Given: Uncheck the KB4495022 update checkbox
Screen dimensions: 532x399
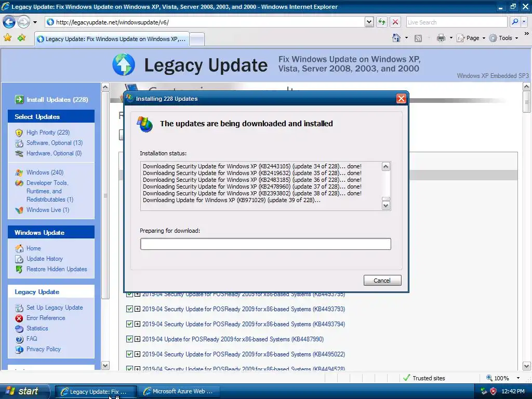Looking at the screenshot, I should 129,354.
